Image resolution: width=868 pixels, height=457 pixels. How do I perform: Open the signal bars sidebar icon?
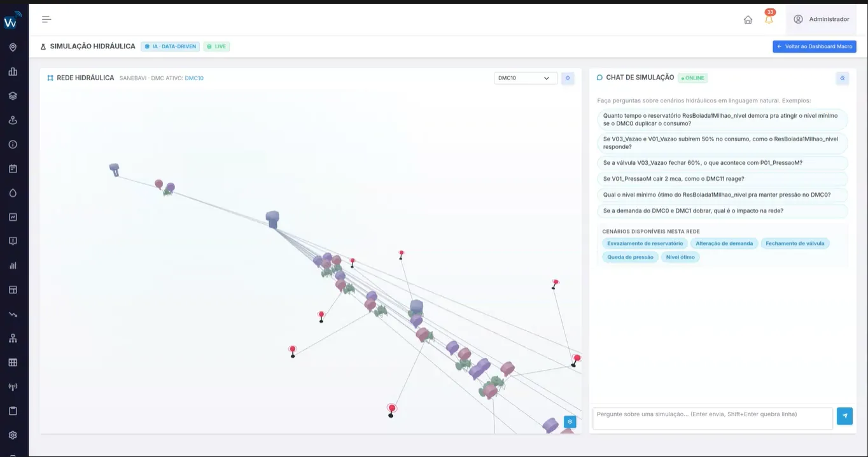tap(13, 265)
